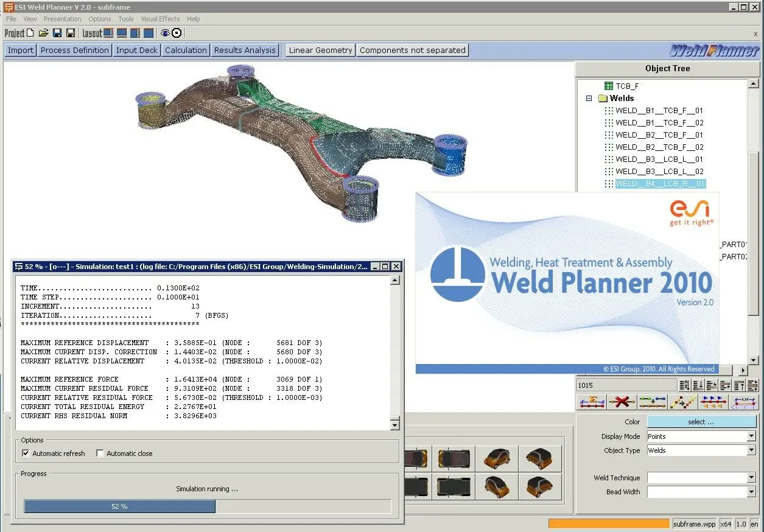Save project with the first floppy disk icon
The height and width of the screenshot is (532, 764).
click(57, 33)
